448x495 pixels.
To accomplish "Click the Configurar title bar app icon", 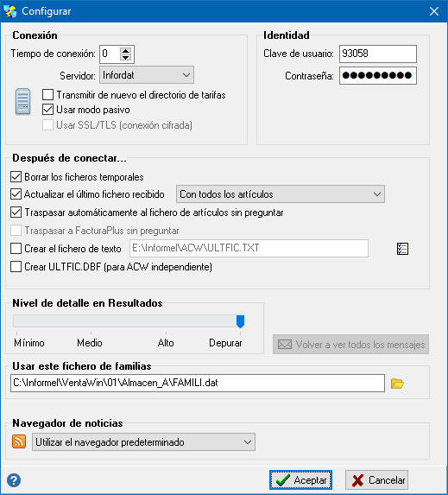I will tap(10, 11).
